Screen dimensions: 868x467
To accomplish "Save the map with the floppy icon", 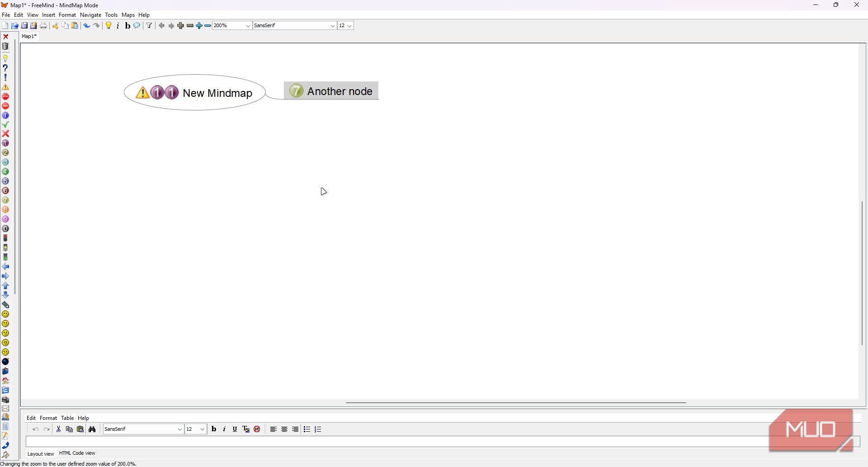I will tap(24, 26).
